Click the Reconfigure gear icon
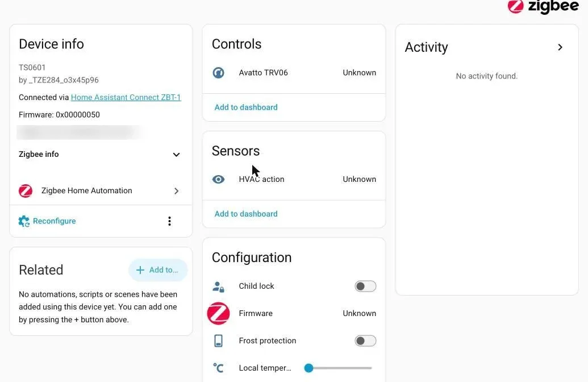588x382 pixels. click(x=24, y=221)
